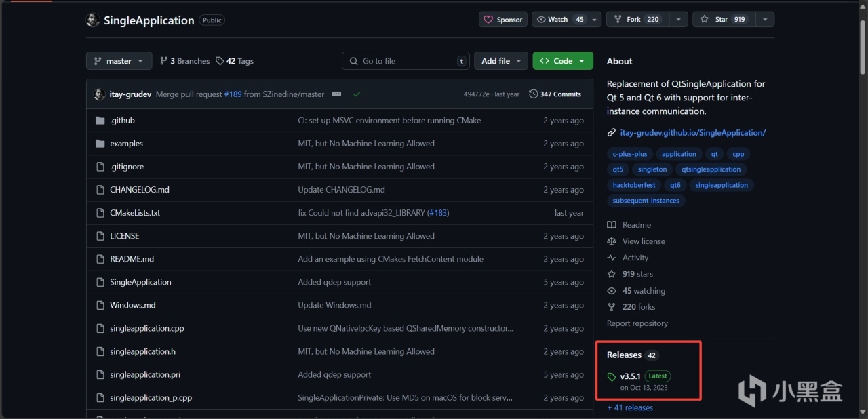868x419 pixels.
Task: Open singleapplication.h file
Action: (x=142, y=351)
